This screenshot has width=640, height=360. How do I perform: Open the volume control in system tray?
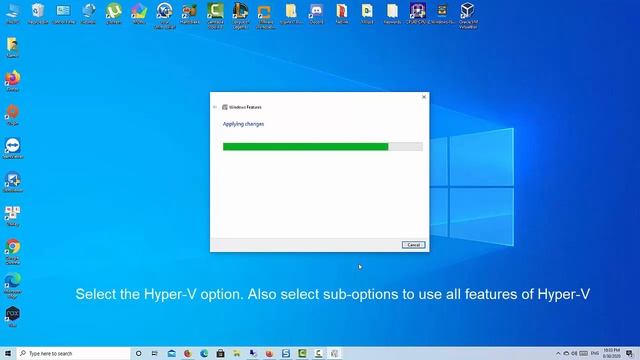[574, 353]
